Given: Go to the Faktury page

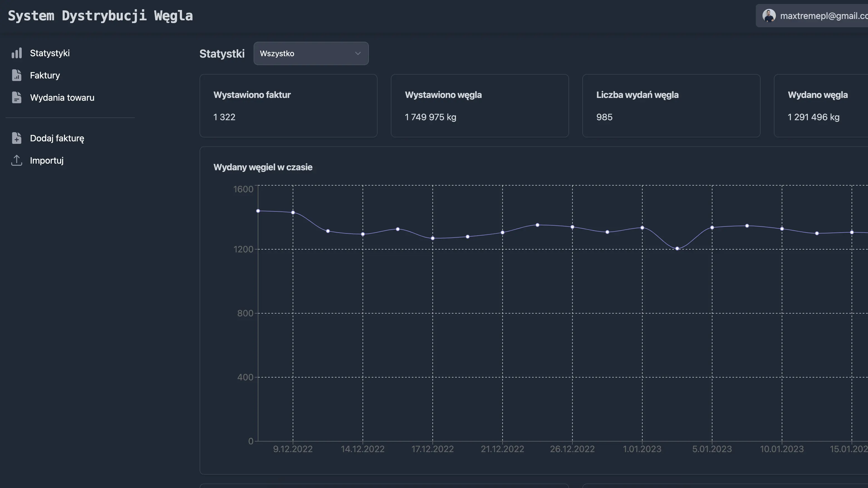Looking at the screenshot, I should [x=45, y=75].
